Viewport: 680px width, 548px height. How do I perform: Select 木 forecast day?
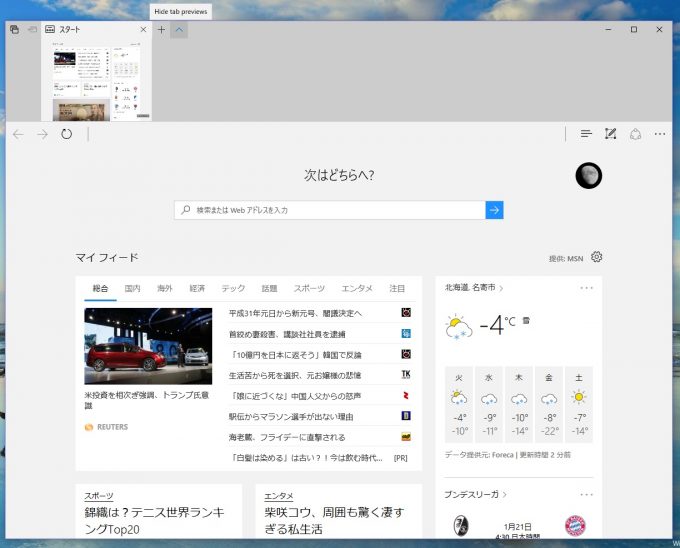[519, 404]
